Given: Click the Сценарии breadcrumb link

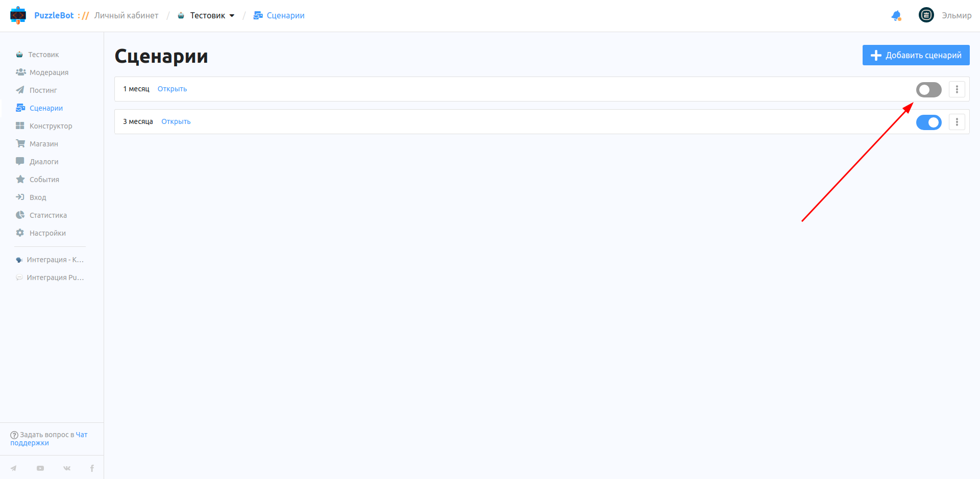Looking at the screenshot, I should point(286,15).
